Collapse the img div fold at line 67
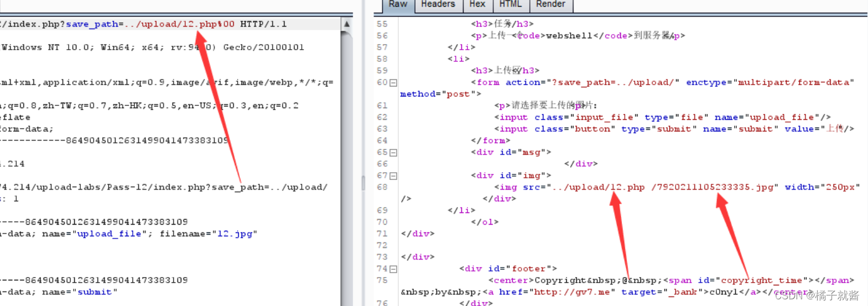This screenshot has height=306, width=868. [x=393, y=176]
